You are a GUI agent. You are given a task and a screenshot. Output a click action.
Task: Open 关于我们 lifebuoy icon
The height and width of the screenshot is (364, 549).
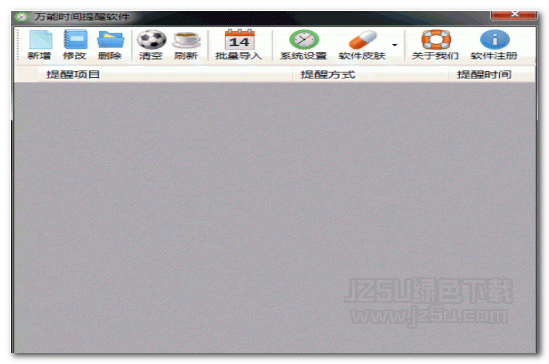pyautogui.click(x=436, y=39)
